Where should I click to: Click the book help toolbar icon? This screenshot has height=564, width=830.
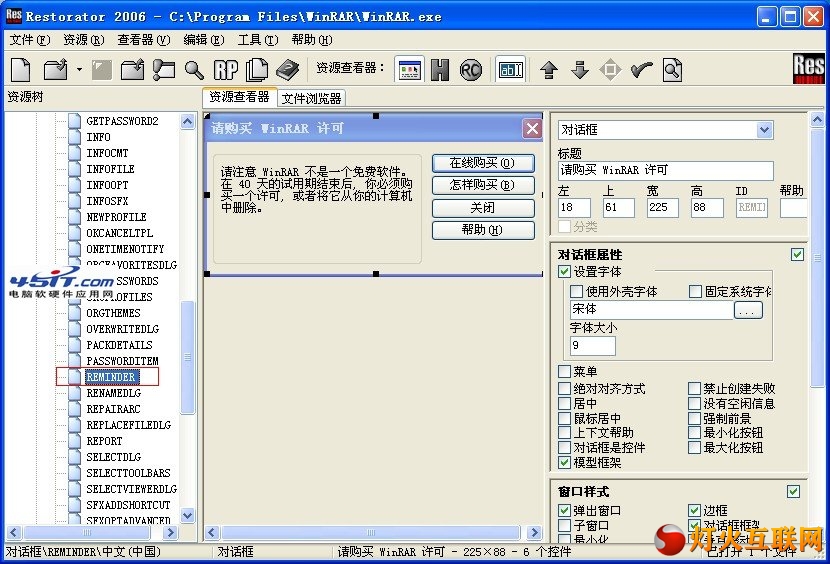tap(288, 69)
